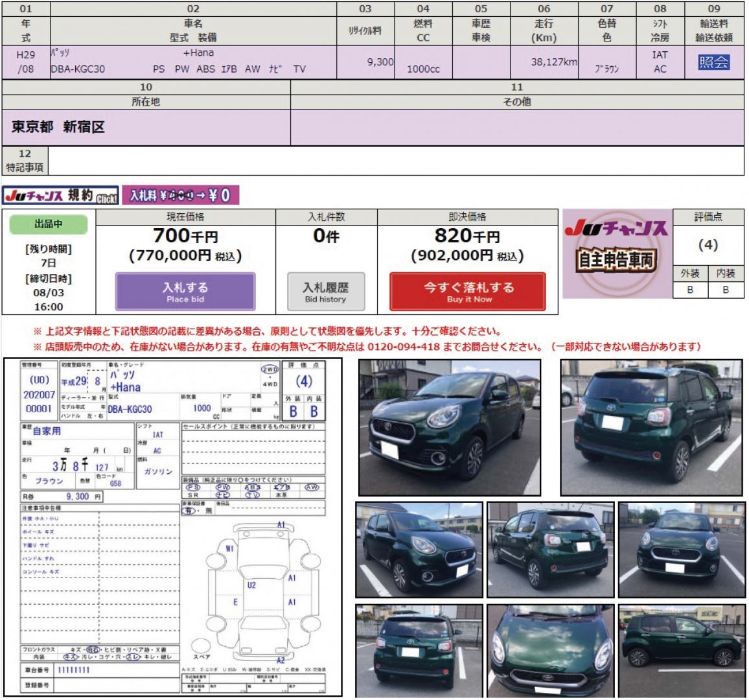Click the 照会 inquiry button
This screenshot has width=749, height=700.
713,62
